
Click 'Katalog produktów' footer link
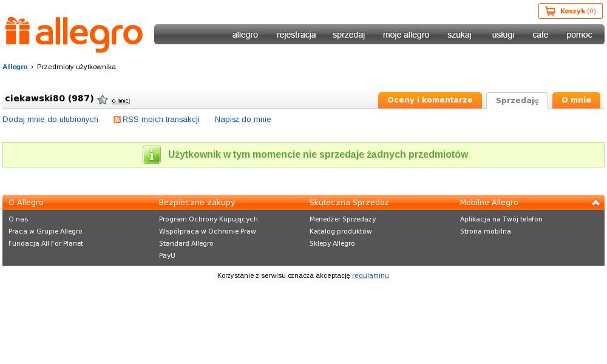pyautogui.click(x=341, y=231)
